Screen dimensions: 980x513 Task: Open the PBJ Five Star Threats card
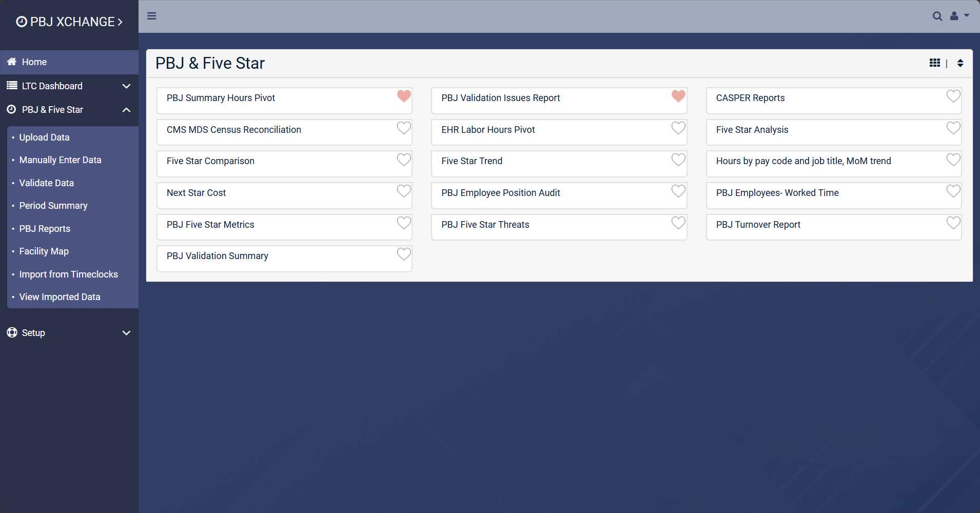(485, 225)
